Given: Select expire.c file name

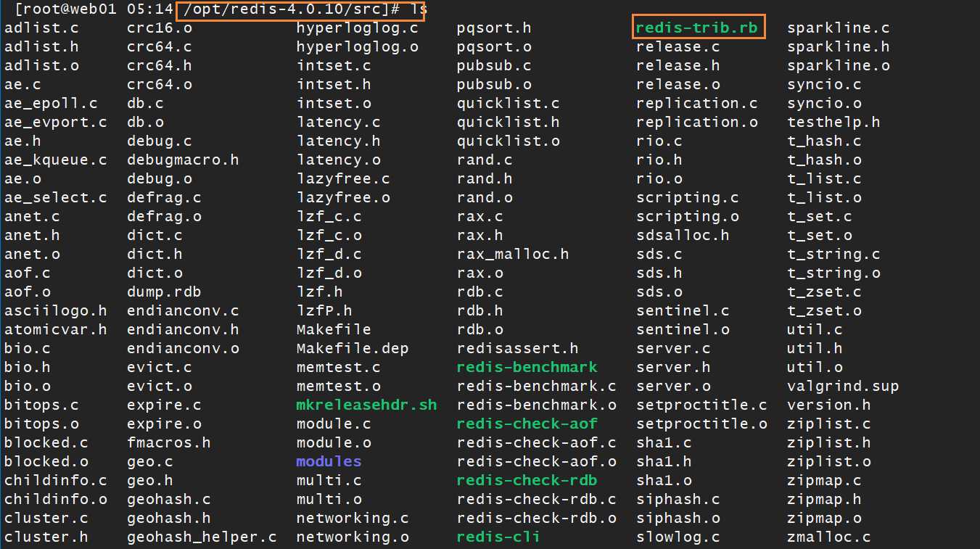Looking at the screenshot, I should [x=164, y=405].
